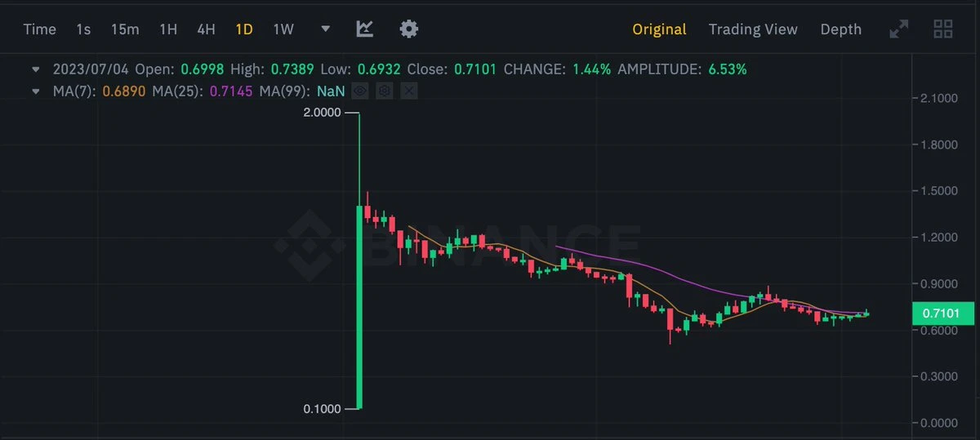The width and height of the screenshot is (980, 440).
Task: Remove the MA indicator with X icon
Action: pyautogui.click(x=409, y=91)
